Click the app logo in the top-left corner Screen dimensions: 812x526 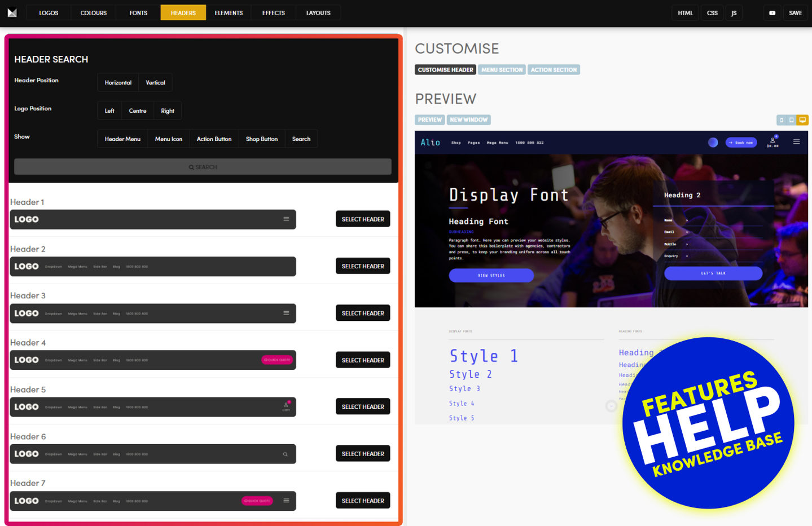[x=12, y=12]
